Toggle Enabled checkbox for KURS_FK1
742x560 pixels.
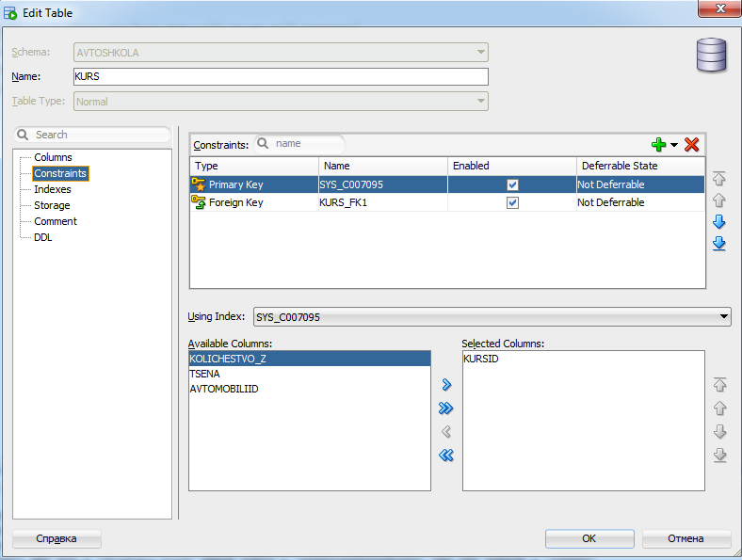click(x=512, y=202)
